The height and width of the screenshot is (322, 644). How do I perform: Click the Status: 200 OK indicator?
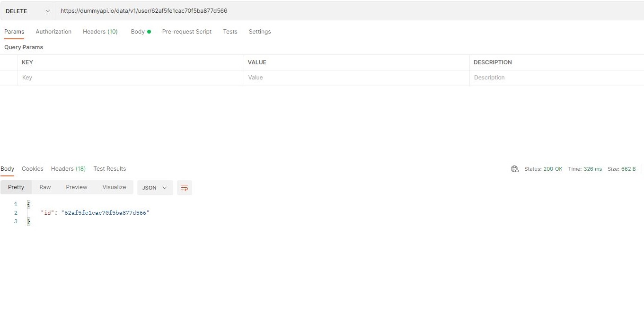(543, 169)
